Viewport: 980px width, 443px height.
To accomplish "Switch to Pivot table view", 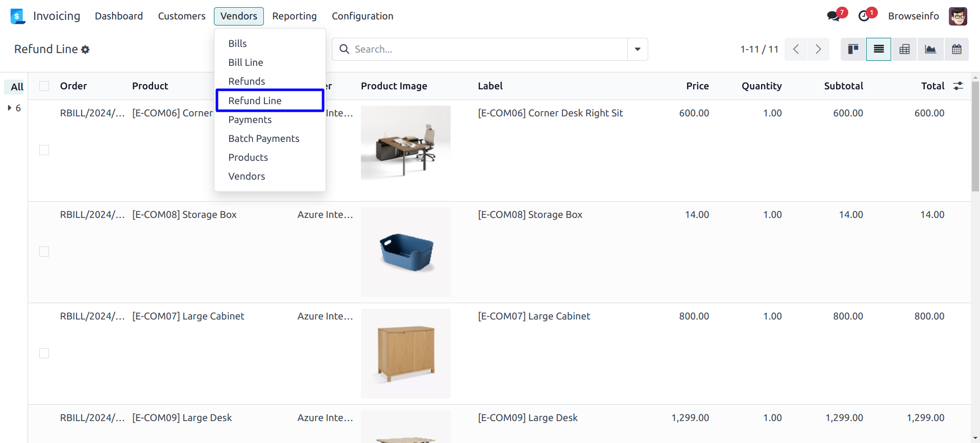I will (x=904, y=50).
